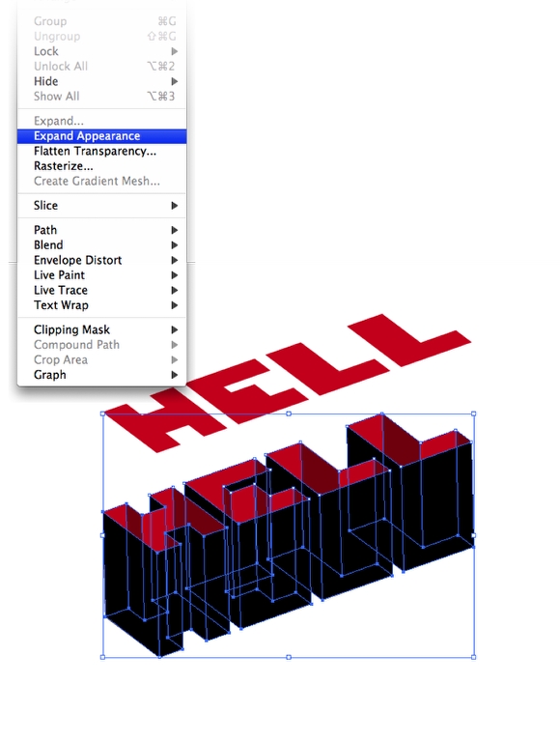Screen dimensions: 560x742
Task: Select Flatten Transparency menu item
Action: (101, 152)
